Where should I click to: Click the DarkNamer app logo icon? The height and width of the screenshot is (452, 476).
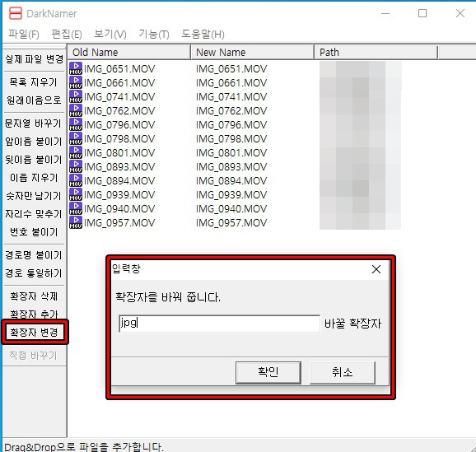(x=15, y=13)
